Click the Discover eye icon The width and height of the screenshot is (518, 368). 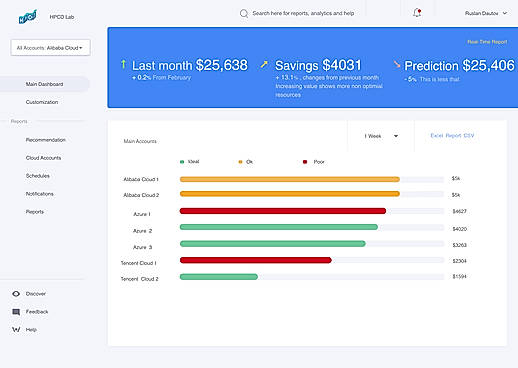[x=16, y=294]
